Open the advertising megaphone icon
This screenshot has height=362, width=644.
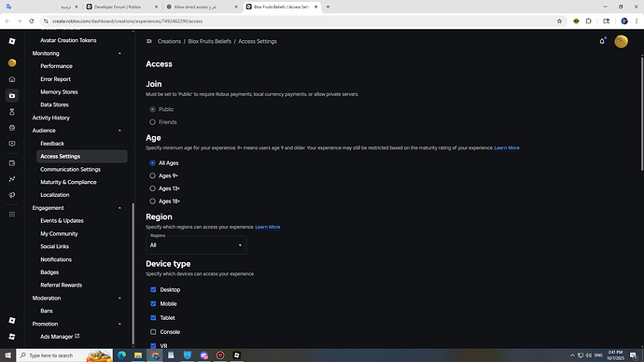coord(12,195)
